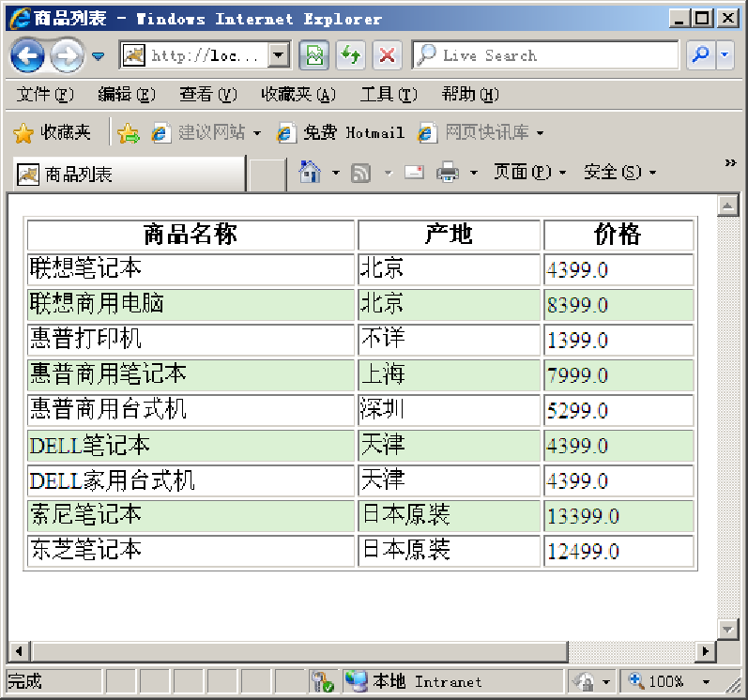Open recent pages dropdown beside Forward button

pos(99,56)
